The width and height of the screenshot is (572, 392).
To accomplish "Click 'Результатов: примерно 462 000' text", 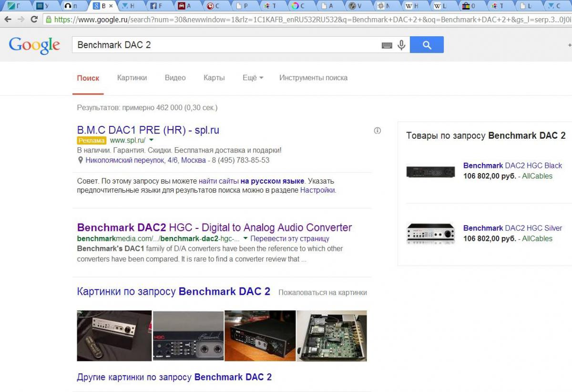I will 129,108.
